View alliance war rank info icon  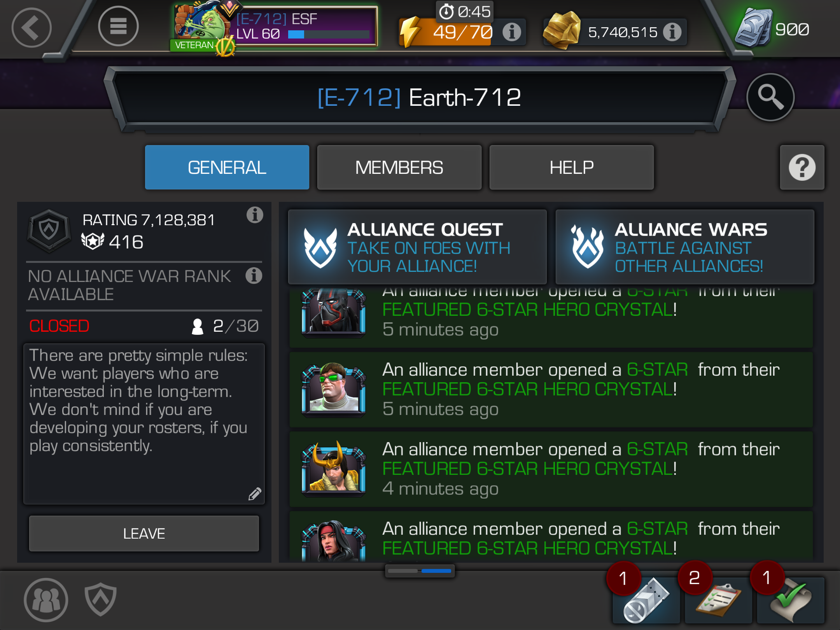tap(254, 276)
